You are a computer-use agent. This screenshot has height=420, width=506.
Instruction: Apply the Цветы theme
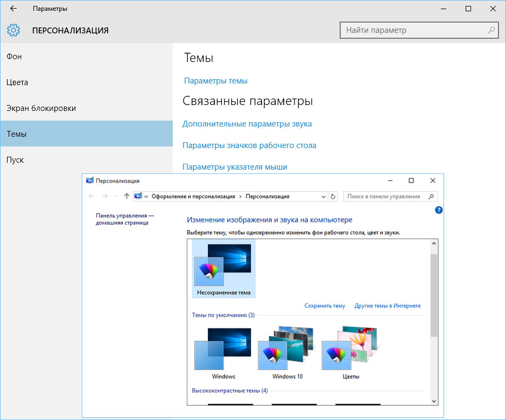351,353
